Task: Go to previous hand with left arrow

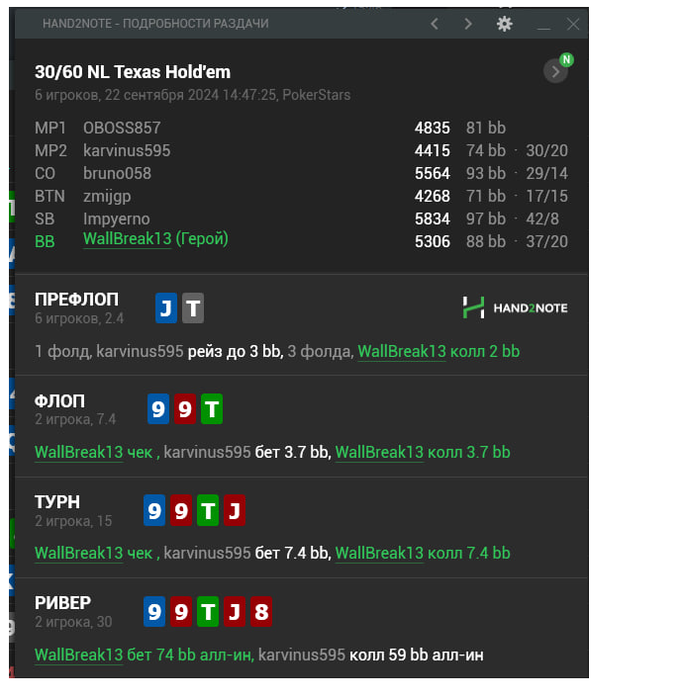Action: coord(434,24)
